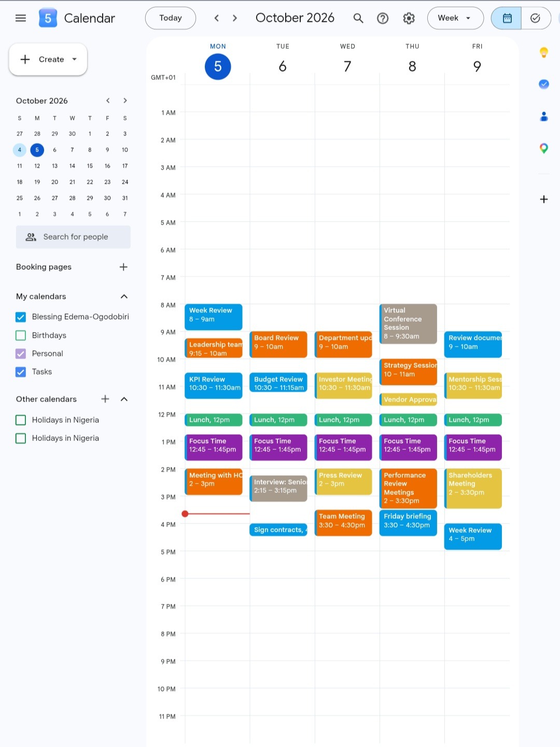Open Investor Meeting event on Wednesday
The height and width of the screenshot is (747, 560).
(x=343, y=385)
